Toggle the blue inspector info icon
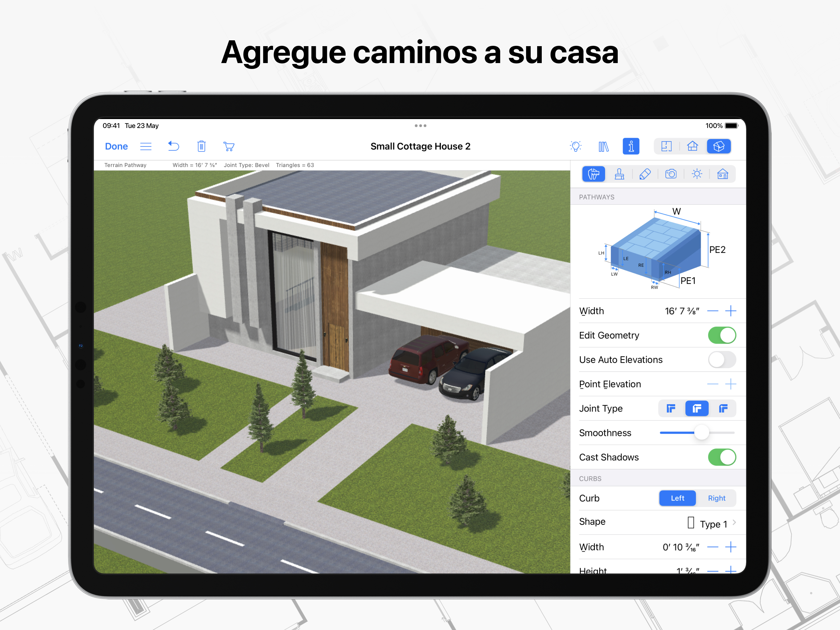The width and height of the screenshot is (840, 630). pyautogui.click(x=631, y=146)
